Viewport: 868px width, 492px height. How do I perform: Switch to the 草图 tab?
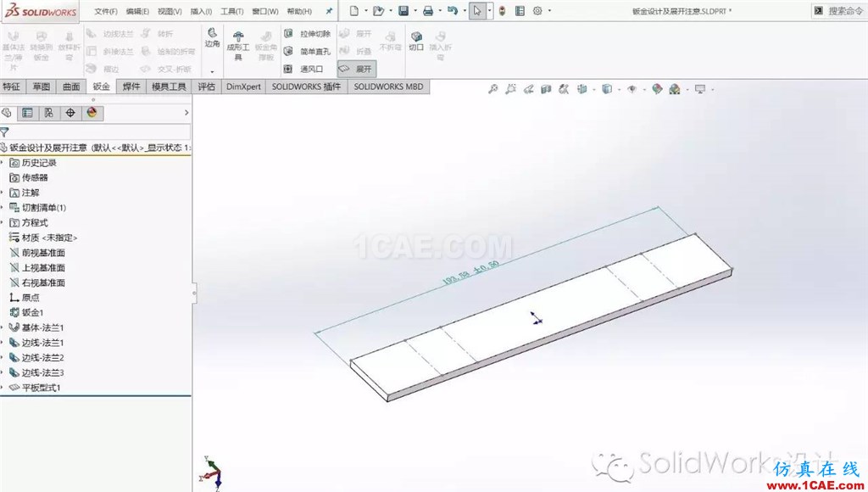(42, 87)
